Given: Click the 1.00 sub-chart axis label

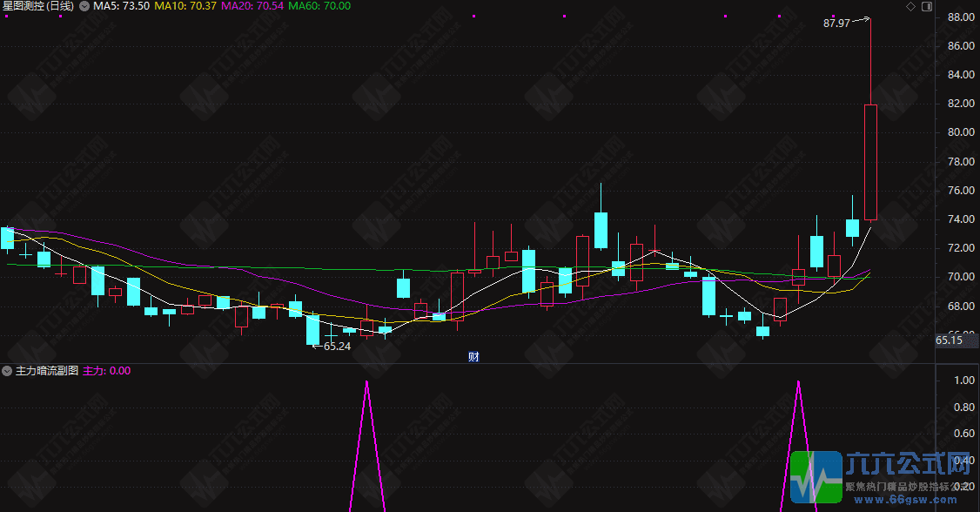Looking at the screenshot, I should pos(964,381).
